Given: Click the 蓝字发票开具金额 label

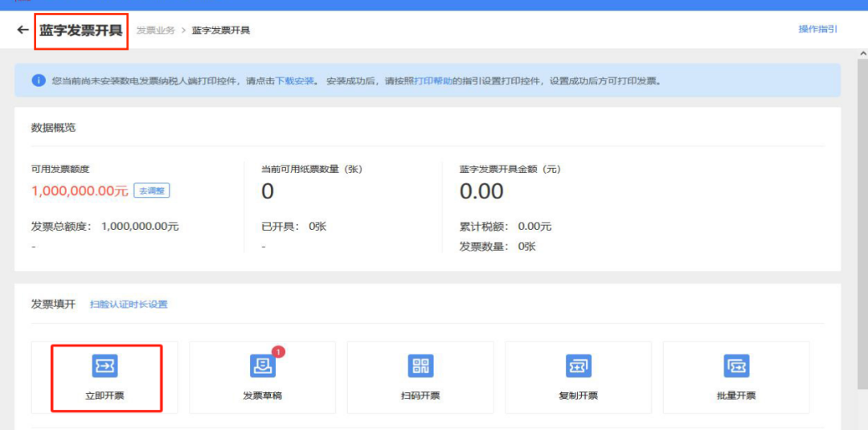Looking at the screenshot, I should (510, 170).
